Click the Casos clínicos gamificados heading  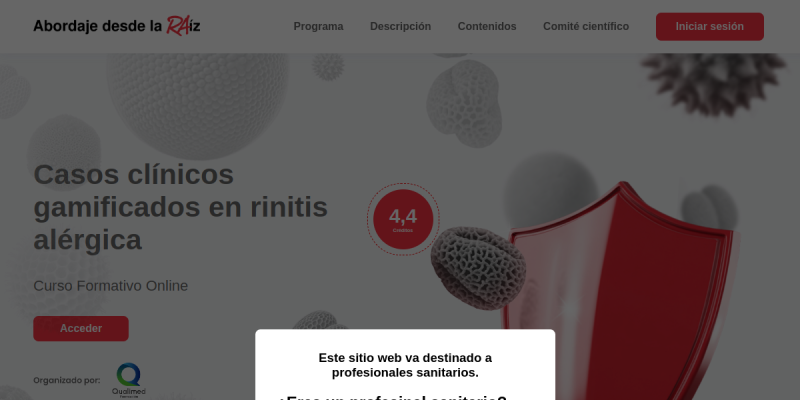(181, 207)
